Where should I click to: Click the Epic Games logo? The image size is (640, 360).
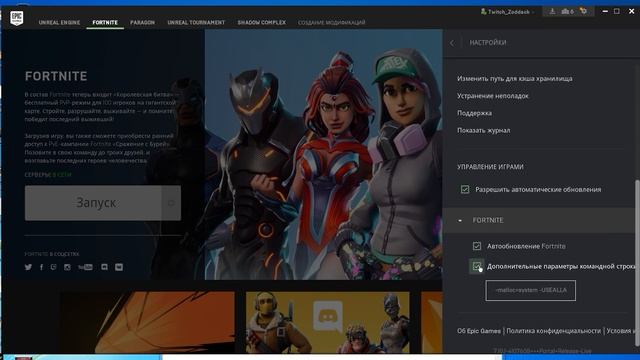coord(17,18)
